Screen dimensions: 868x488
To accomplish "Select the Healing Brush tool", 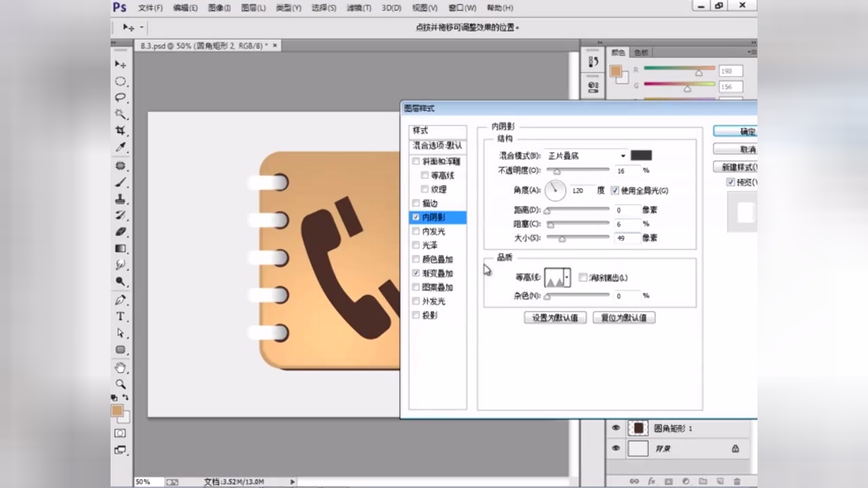I will [121, 166].
